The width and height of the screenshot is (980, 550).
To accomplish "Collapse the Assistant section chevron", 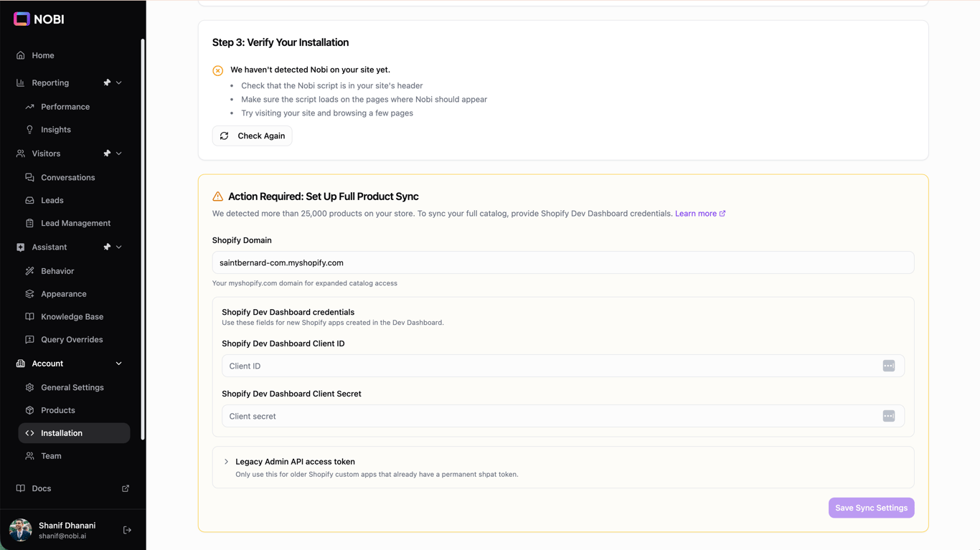I will [119, 247].
